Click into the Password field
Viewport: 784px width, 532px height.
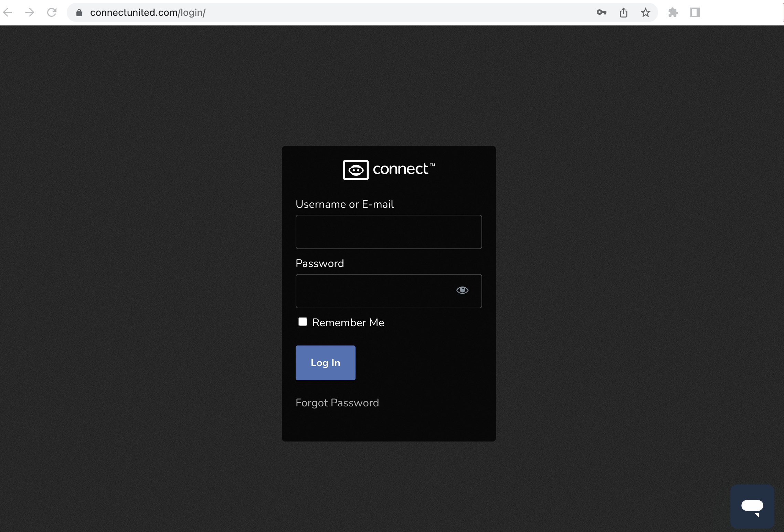tap(389, 291)
